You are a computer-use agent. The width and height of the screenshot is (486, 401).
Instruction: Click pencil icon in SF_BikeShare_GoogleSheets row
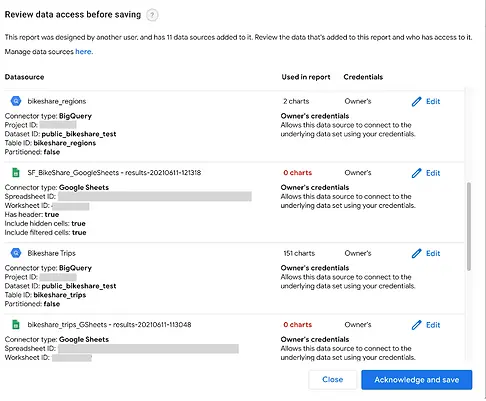[x=416, y=173]
